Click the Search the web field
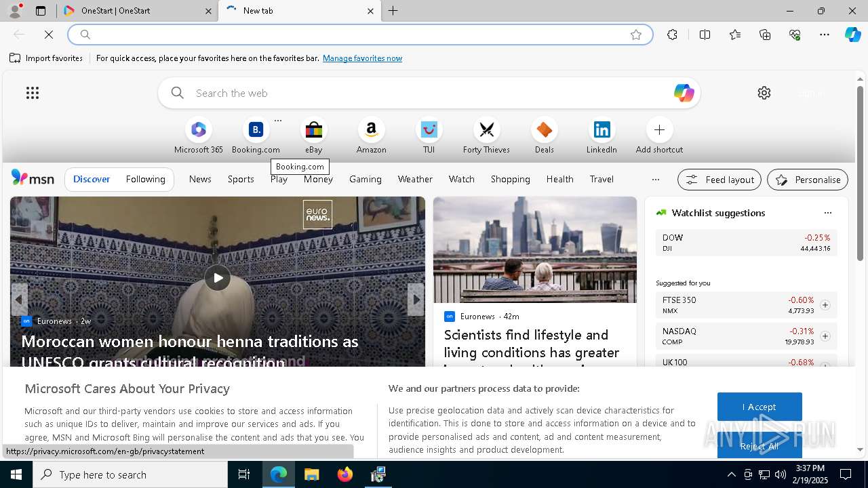The width and height of the screenshot is (868, 488). [429, 93]
